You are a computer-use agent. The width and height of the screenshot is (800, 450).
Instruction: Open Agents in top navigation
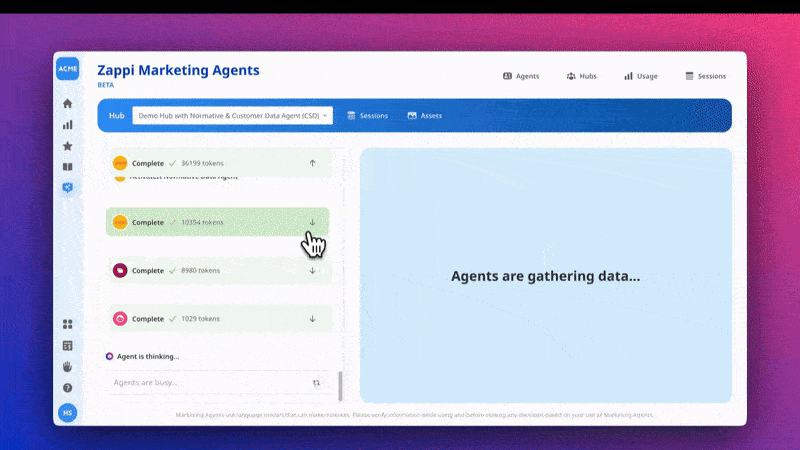[521, 76]
